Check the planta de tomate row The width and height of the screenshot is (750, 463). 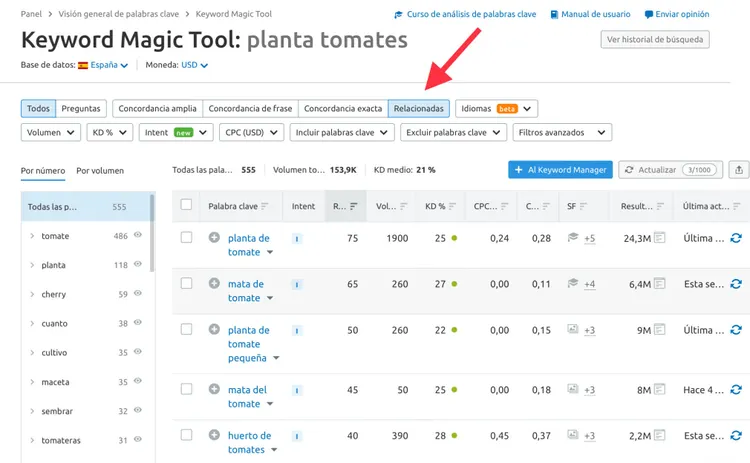(x=186, y=237)
